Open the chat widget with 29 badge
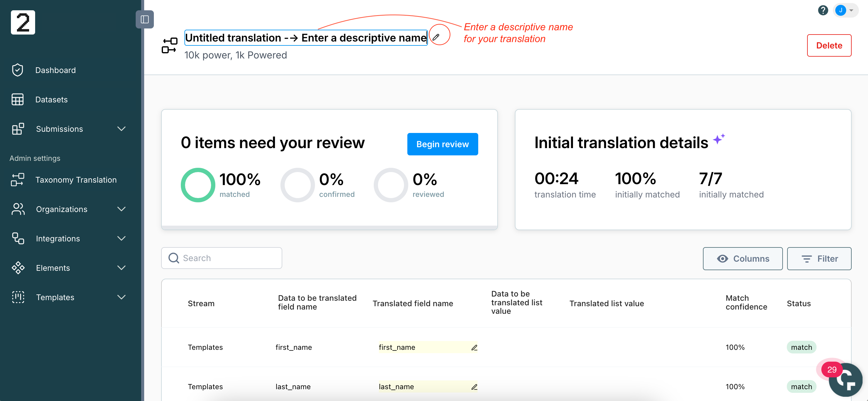 845,380
